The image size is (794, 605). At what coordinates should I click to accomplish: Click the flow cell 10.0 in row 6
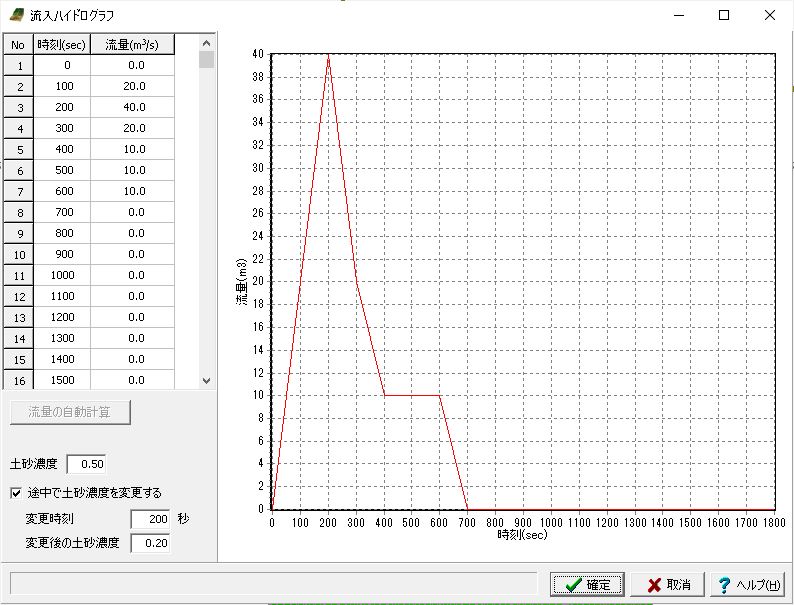tap(133, 170)
